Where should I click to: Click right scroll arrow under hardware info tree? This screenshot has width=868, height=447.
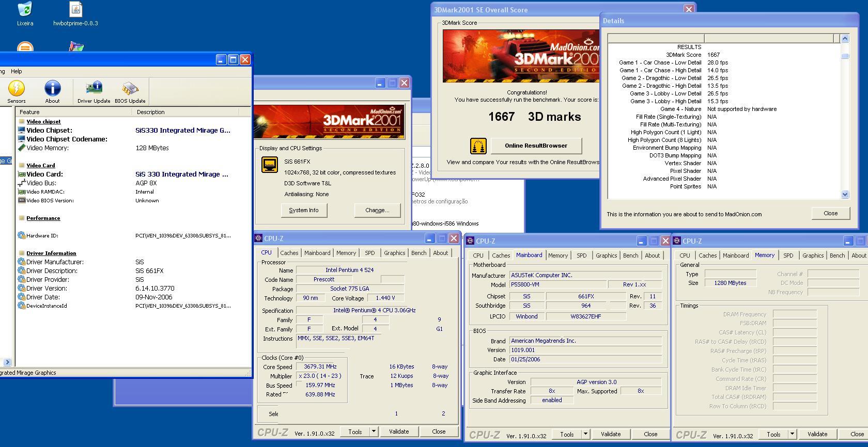(x=7, y=362)
